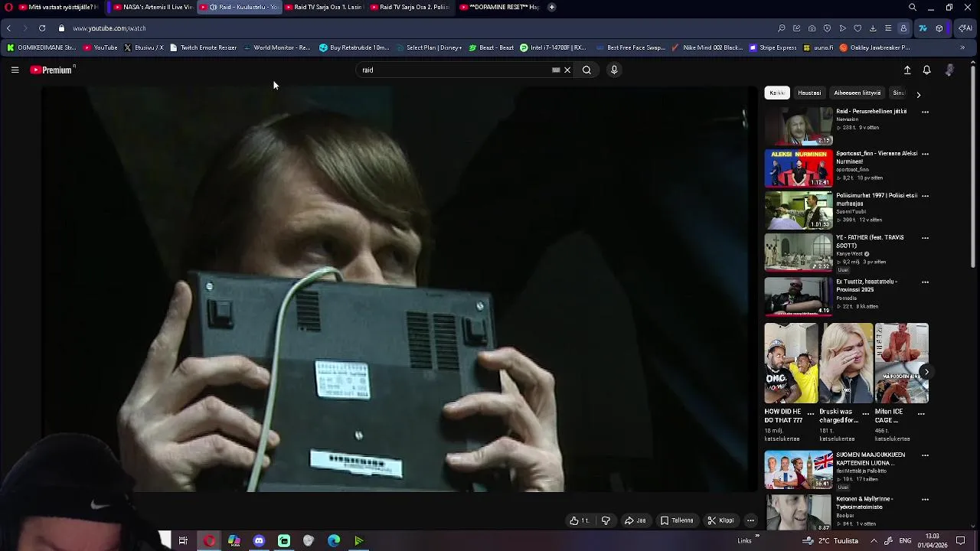Dislike the video with the thumbs-down
Viewport: 980px width, 551px height.
(606, 520)
